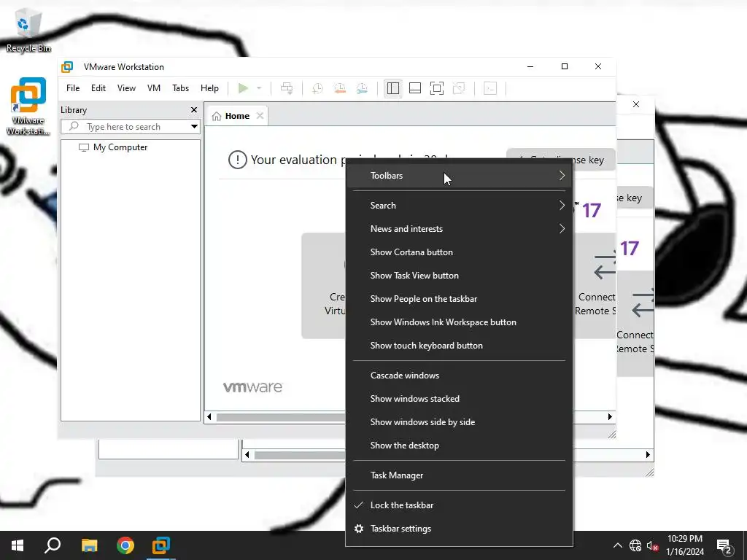The height and width of the screenshot is (560, 747).
Task: Click the network globe tray icon
Action: tap(635, 545)
